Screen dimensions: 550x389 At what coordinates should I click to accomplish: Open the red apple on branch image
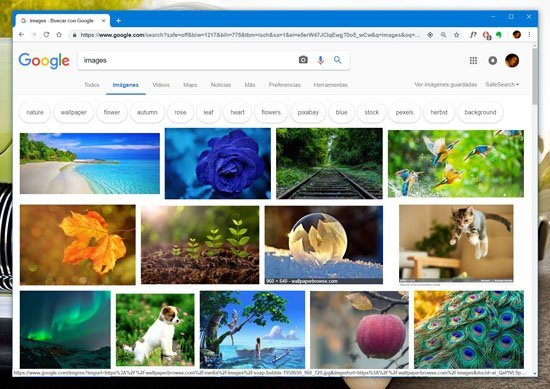(x=360, y=330)
